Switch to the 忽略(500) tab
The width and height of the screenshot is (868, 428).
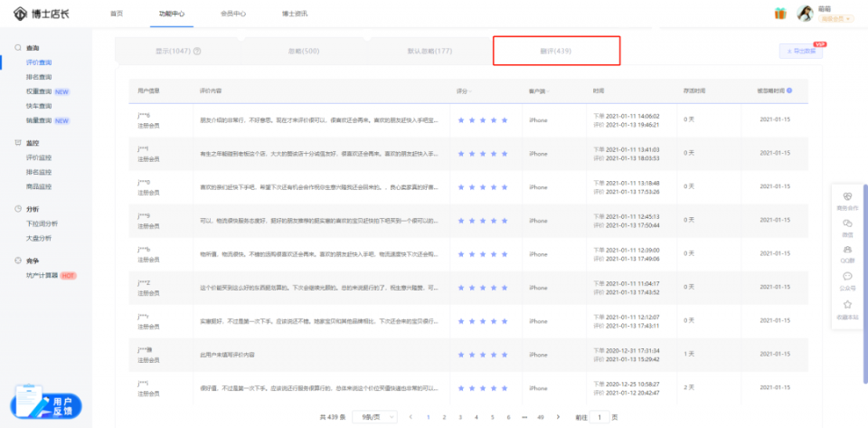304,52
